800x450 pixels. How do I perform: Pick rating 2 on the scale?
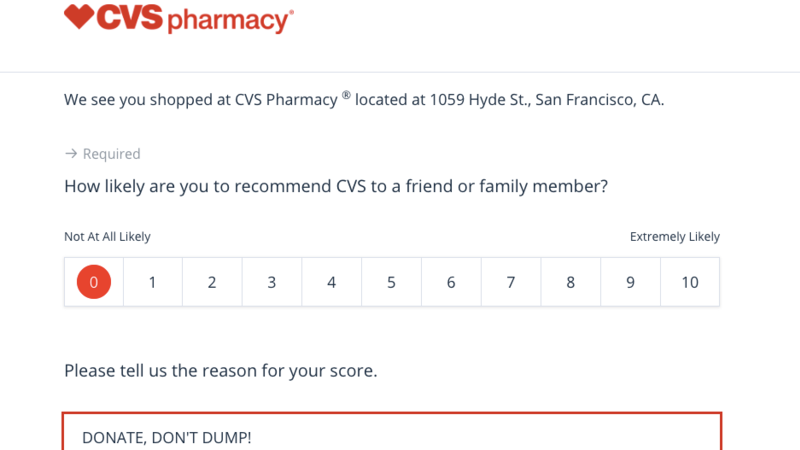click(212, 282)
